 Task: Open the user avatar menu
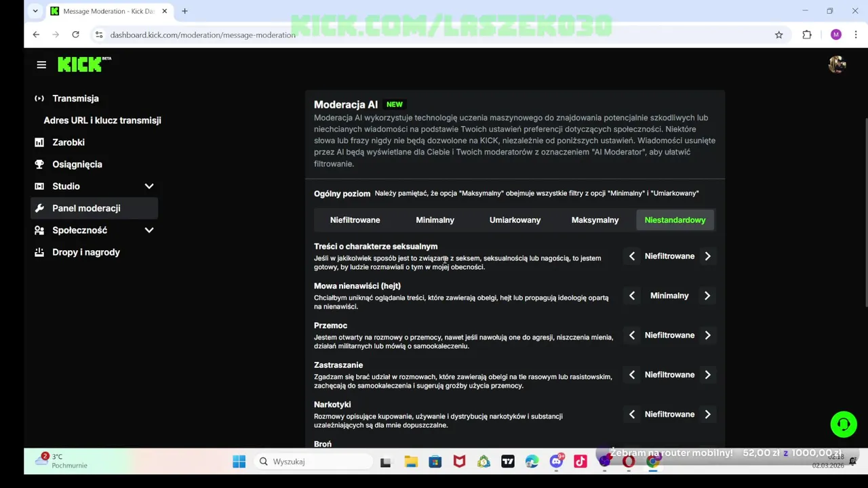coord(837,64)
